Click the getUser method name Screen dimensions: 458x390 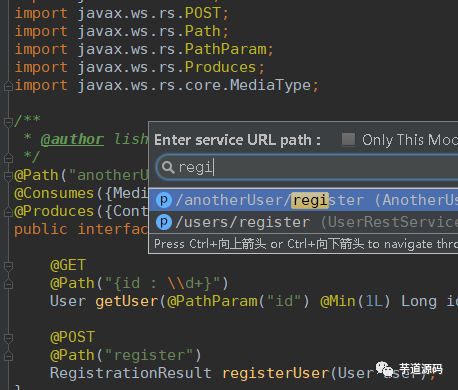pos(127,301)
